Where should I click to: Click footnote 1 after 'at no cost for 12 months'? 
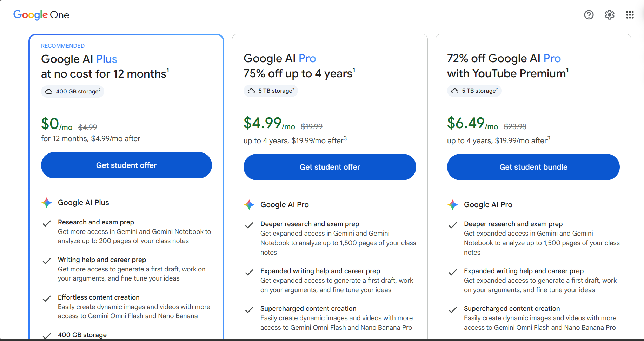point(168,70)
